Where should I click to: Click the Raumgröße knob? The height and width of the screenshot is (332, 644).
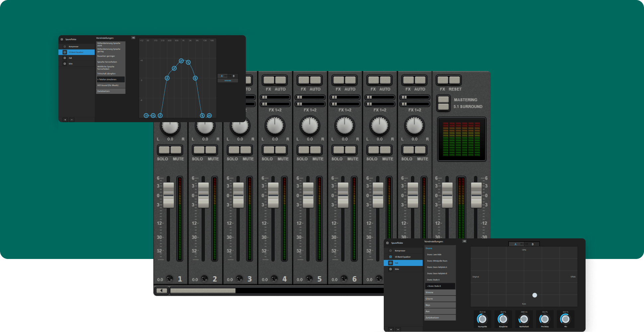(482, 319)
